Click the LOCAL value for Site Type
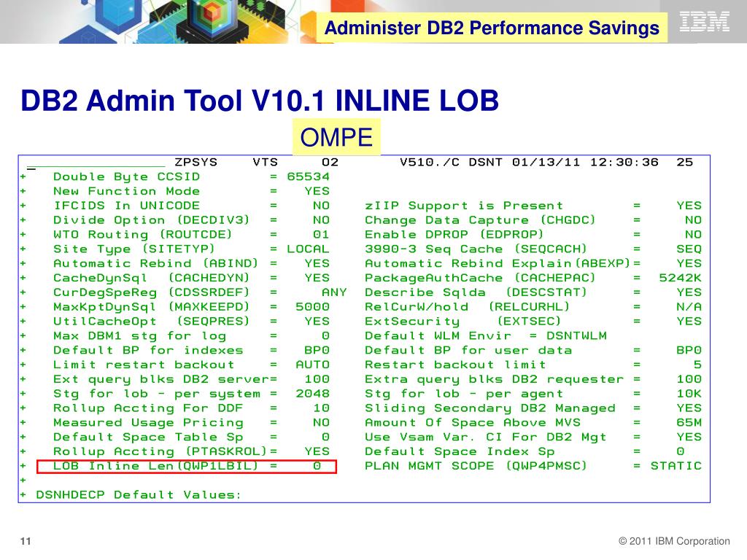Image resolution: width=747 pixels, height=560 pixels. 309,249
